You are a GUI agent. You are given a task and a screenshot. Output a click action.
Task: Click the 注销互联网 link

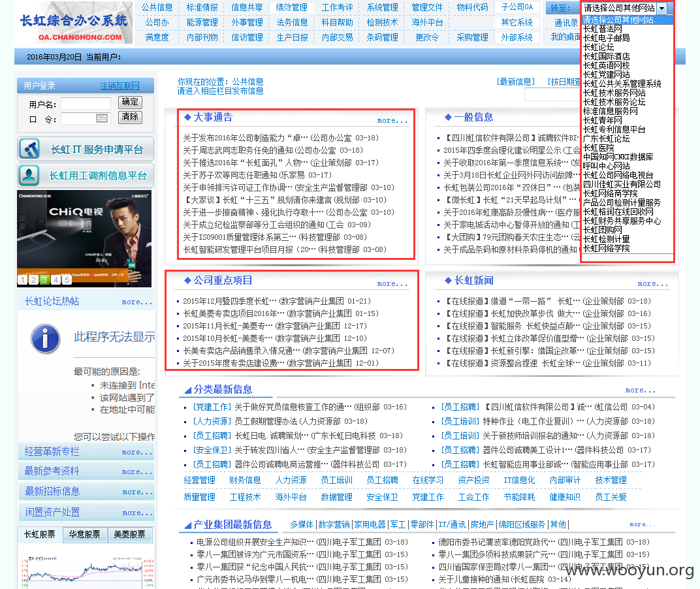click(119, 86)
